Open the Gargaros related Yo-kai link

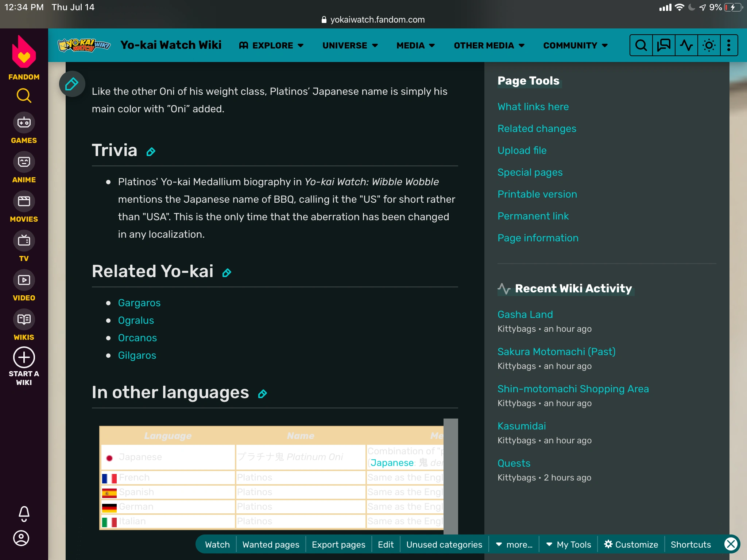(x=139, y=303)
